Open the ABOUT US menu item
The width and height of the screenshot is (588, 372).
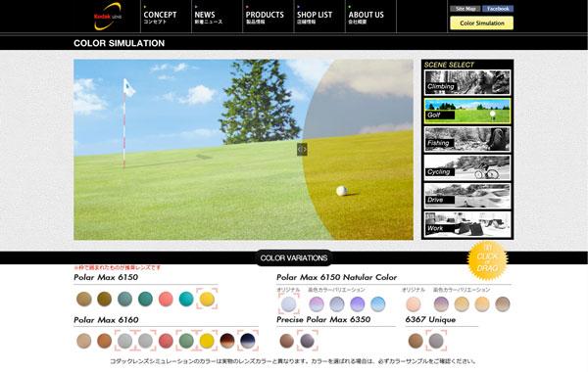pyautogui.click(x=366, y=17)
